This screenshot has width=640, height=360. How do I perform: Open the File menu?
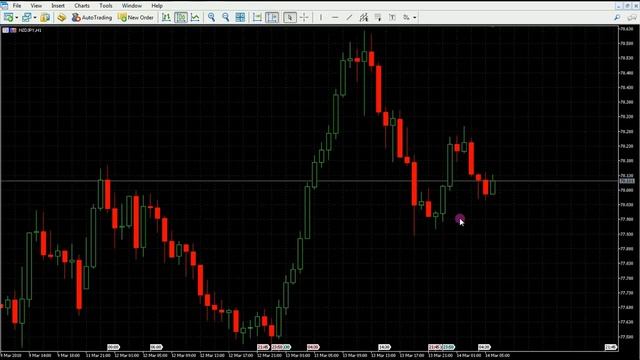tap(17, 6)
